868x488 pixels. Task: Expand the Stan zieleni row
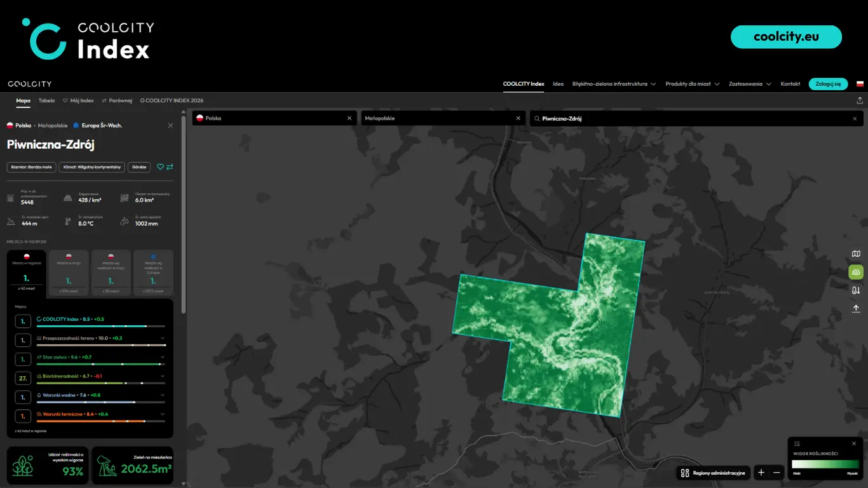coord(163,357)
